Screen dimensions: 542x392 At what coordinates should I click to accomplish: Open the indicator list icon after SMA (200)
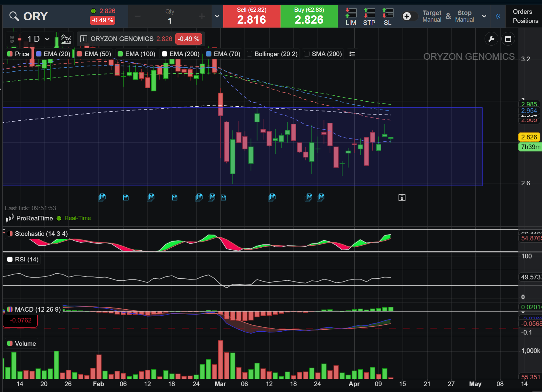pyautogui.click(x=352, y=54)
